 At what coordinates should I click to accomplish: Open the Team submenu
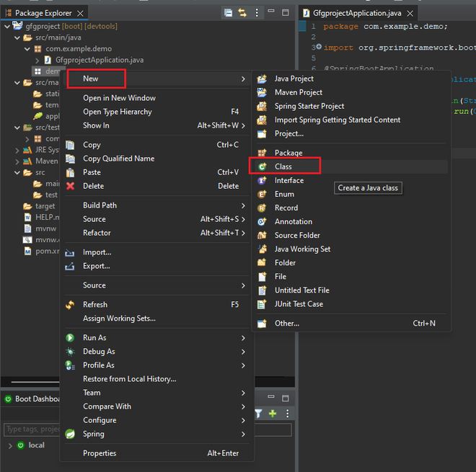[x=157, y=393]
